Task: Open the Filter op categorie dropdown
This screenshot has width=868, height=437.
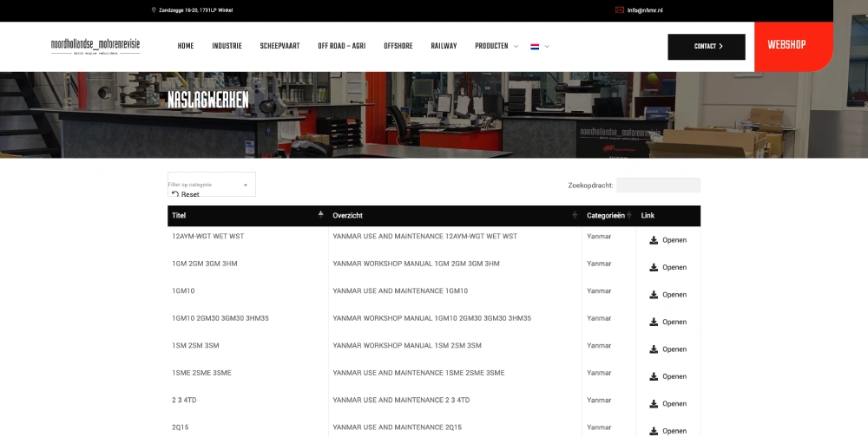Action: (x=211, y=184)
